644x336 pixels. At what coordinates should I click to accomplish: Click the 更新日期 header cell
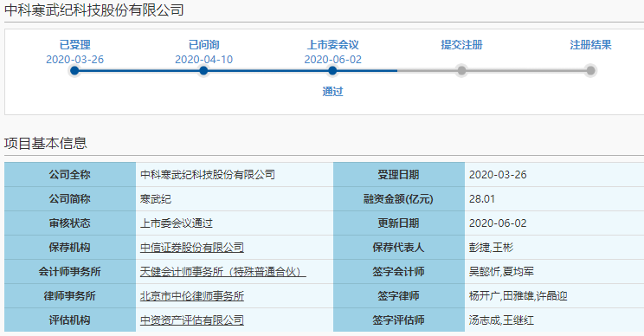click(x=399, y=223)
